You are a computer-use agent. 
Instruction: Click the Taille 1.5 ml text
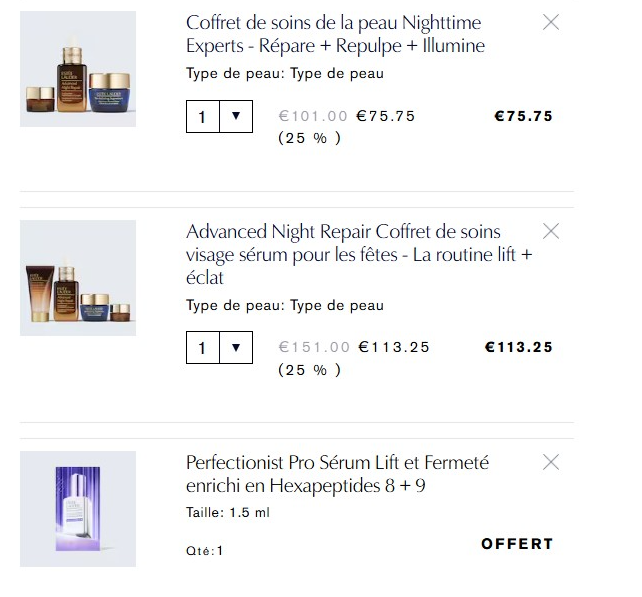tap(228, 513)
